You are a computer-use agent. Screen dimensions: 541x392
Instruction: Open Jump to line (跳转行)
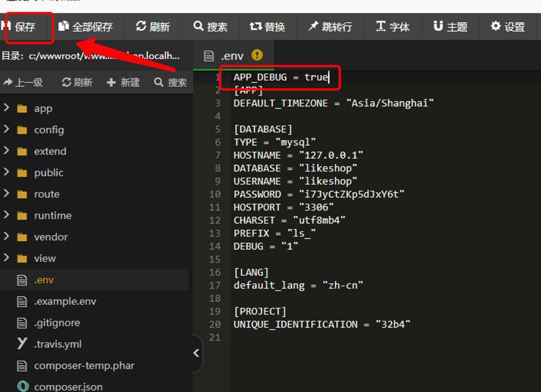click(x=330, y=27)
